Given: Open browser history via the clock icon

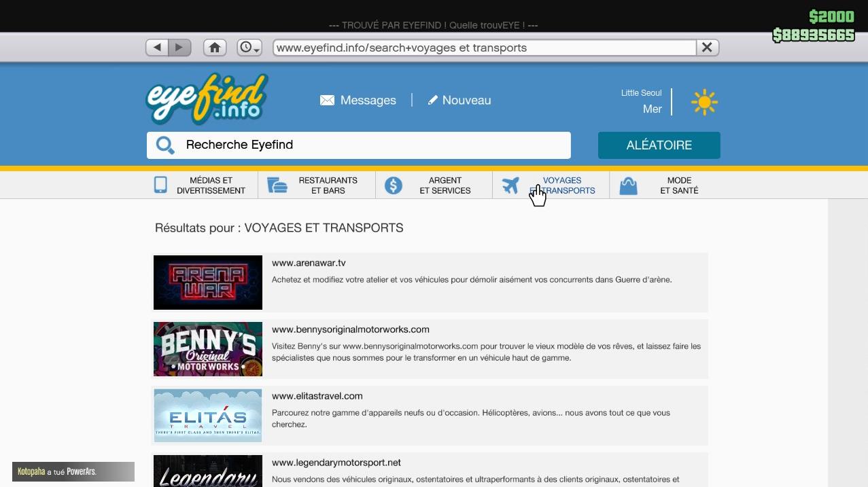Looking at the screenshot, I should [x=246, y=47].
